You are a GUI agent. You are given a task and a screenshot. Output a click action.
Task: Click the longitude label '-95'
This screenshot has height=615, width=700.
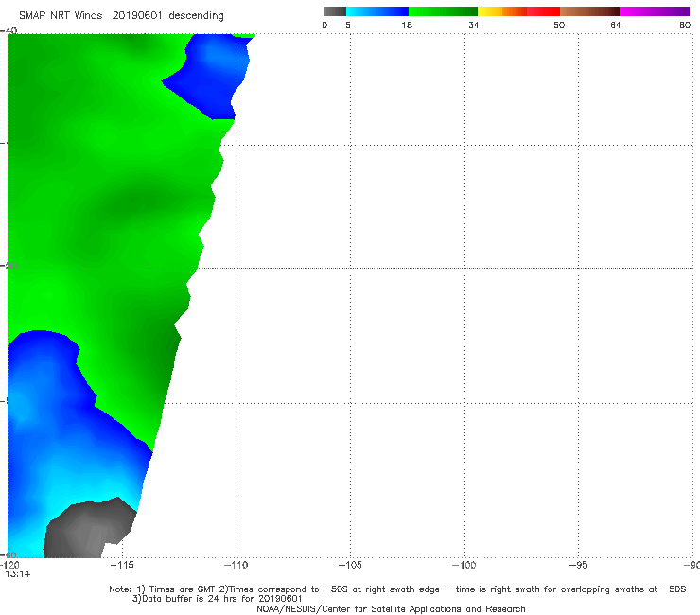click(579, 566)
